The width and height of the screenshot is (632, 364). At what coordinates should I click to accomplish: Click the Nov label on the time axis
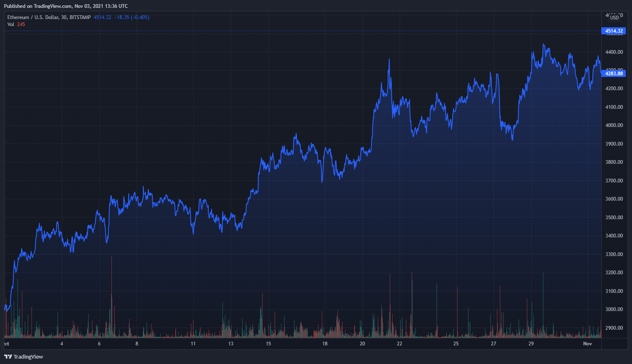tap(588, 344)
